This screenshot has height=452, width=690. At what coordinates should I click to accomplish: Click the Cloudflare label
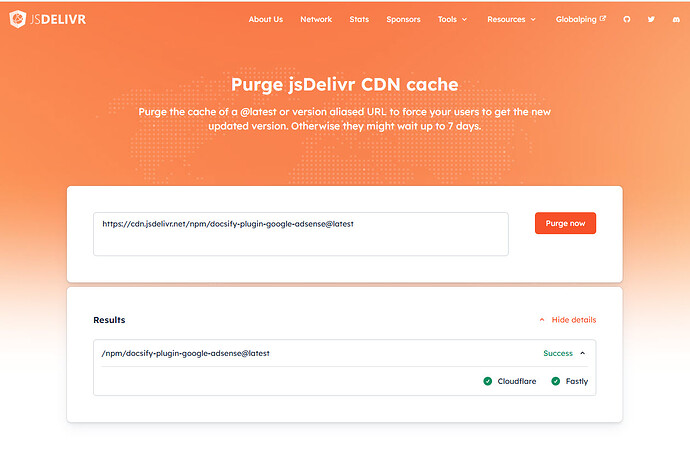click(x=517, y=381)
